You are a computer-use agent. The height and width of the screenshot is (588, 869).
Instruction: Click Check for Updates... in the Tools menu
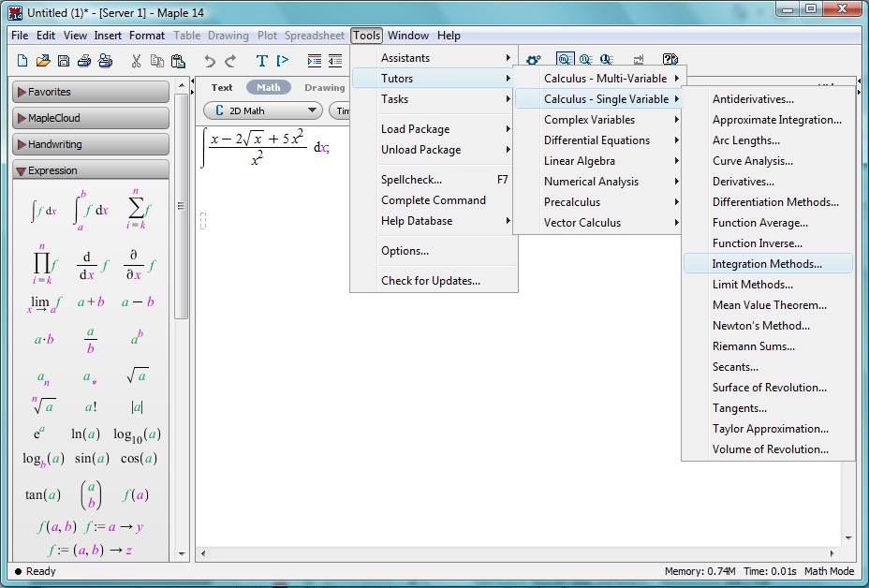[430, 281]
